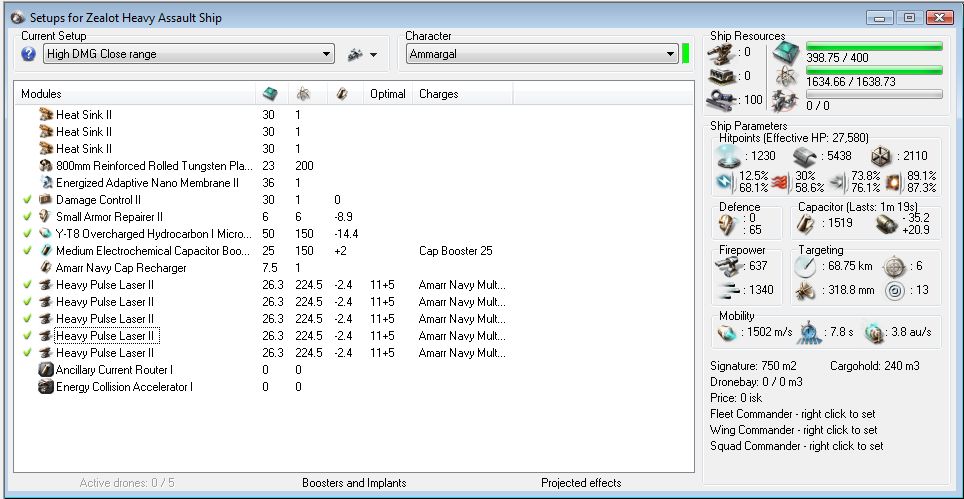Sort by the Optimal column header

387,94
